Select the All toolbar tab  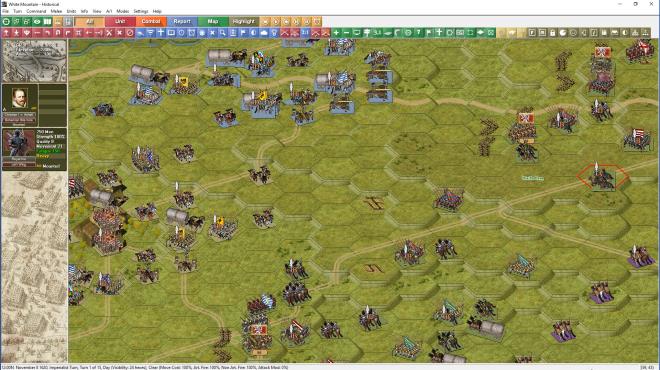(x=89, y=21)
